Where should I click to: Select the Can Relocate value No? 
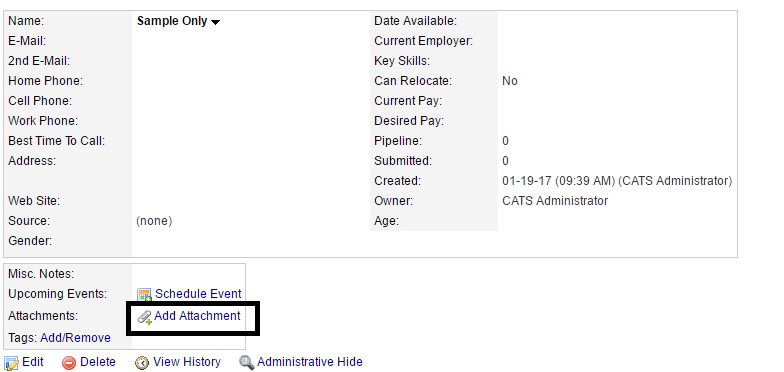pyautogui.click(x=510, y=81)
